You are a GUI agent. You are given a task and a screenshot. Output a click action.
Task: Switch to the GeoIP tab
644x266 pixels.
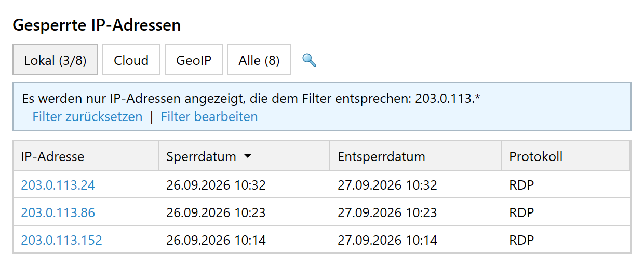[194, 60]
